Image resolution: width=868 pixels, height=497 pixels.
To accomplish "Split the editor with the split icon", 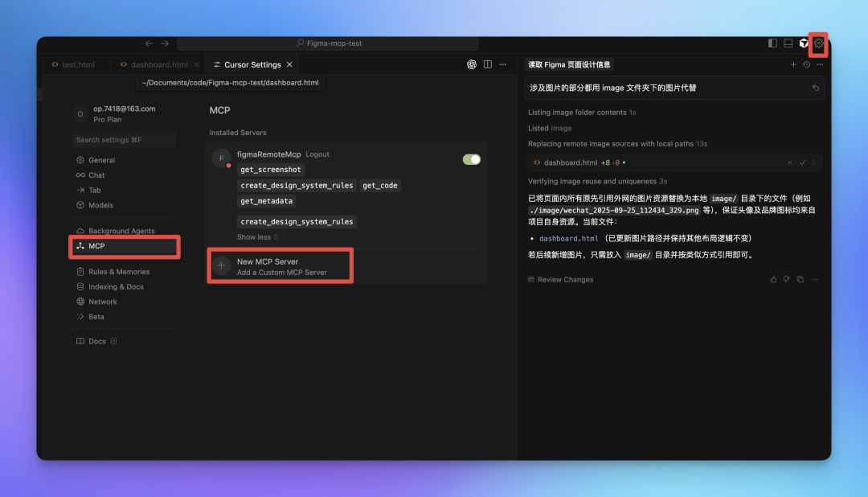I will (488, 65).
